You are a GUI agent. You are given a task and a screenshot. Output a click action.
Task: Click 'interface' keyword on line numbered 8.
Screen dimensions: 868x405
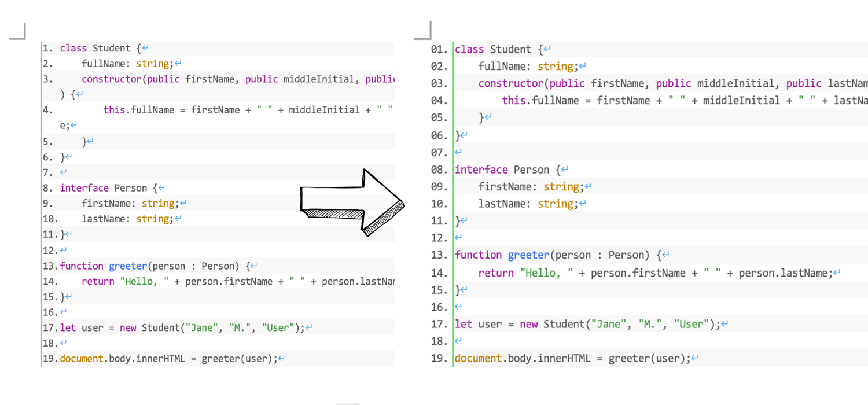(x=84, y=188)
